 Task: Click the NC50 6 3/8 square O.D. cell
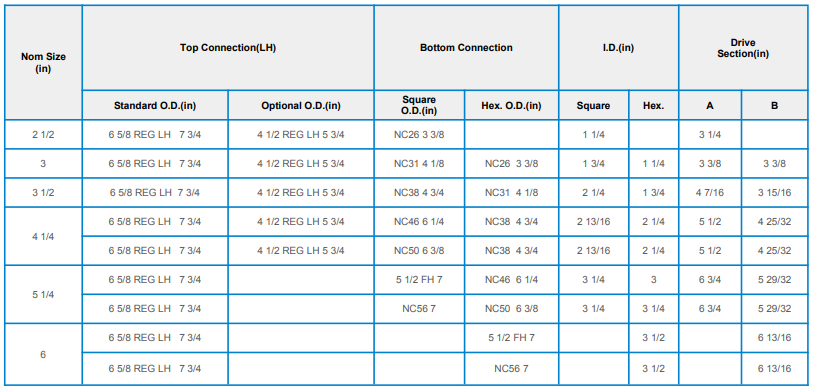pyautogui.click(x=419, y=251)
